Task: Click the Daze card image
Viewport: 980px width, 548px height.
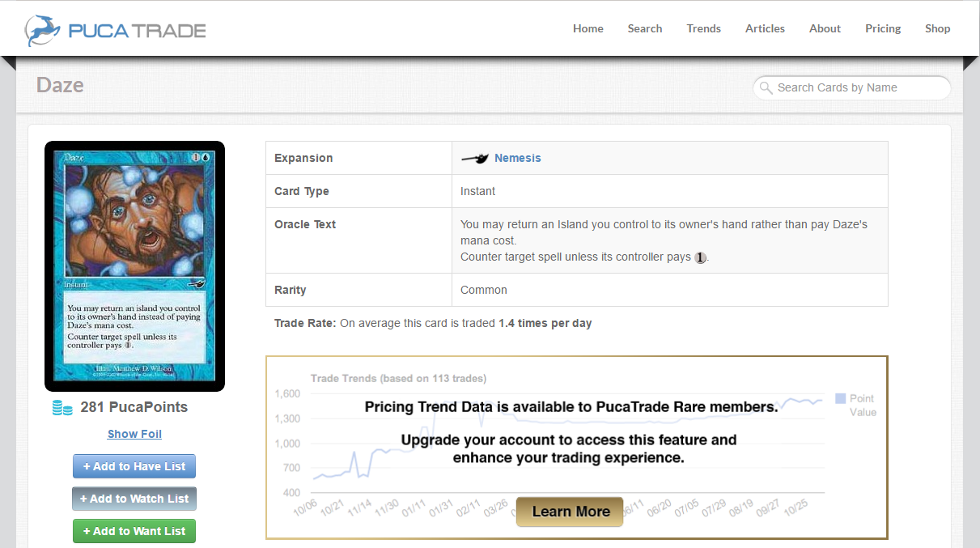Action: pyautogui.click(x=134, y=266)
